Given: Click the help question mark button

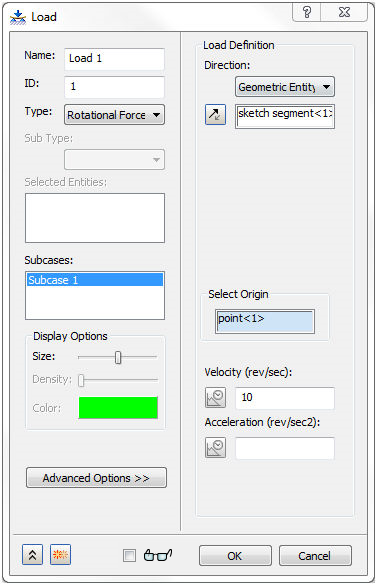Looking at the screenshot, I should (x=306, y=12).
